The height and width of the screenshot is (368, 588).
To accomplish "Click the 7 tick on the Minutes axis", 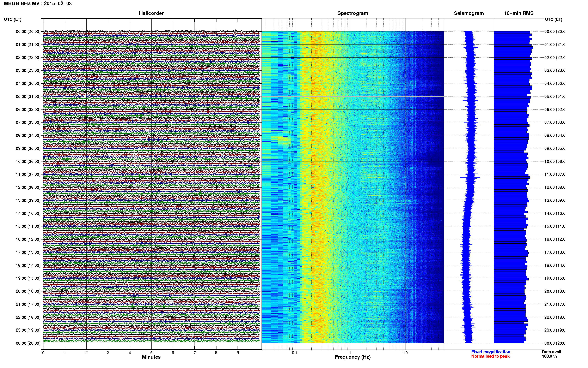I will point(195,353).
